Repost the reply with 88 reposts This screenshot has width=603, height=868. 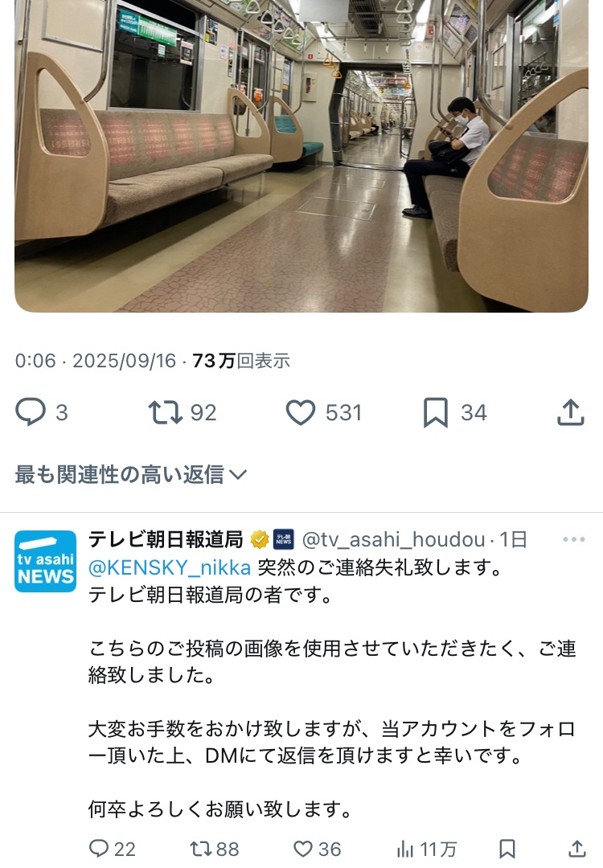pyautogui.click(x=215, y=849)
